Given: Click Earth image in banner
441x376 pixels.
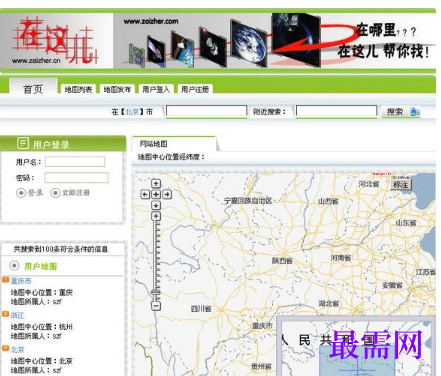Looking at the screenshot, I should click(249, 43).
